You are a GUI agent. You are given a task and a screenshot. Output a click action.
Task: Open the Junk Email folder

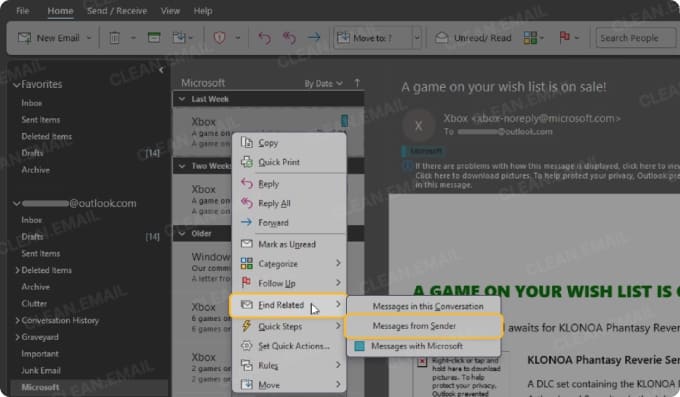pyautogui.click(x=41, y=371)
